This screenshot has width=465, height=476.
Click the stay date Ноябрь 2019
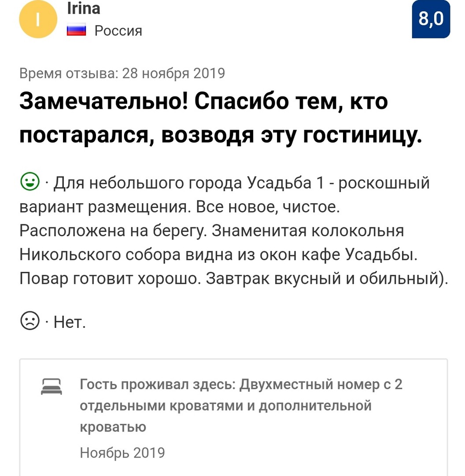coord(122,453)
